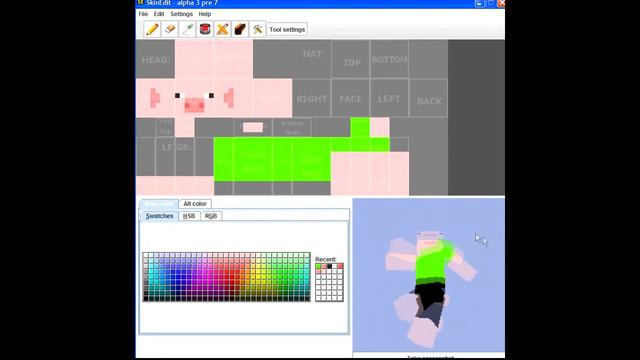Select the dark brush darken tool
Screen dimensions: 640x360
pos(240,29)
